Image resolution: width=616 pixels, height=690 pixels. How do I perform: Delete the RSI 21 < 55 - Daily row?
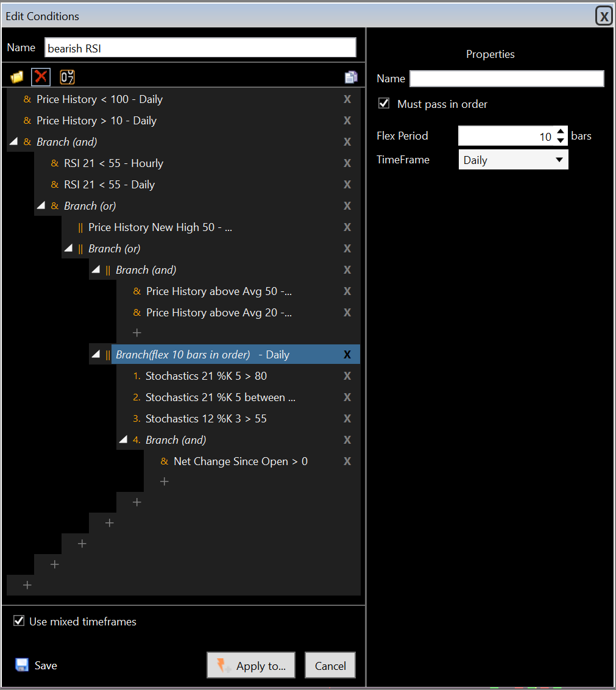click(347, 185)
